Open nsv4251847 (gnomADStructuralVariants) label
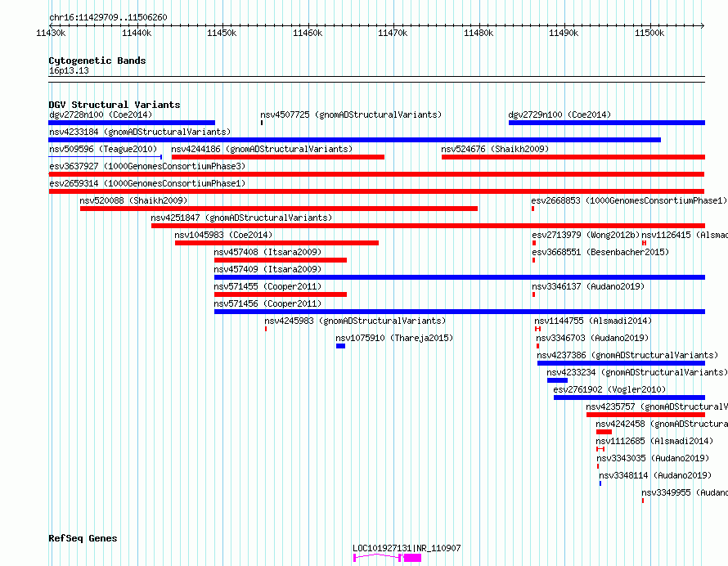The image size is (728, 566). pos(241,218)
